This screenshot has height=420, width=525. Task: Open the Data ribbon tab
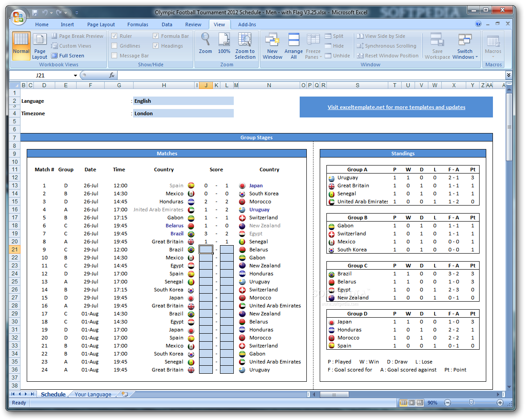(167, 24)
